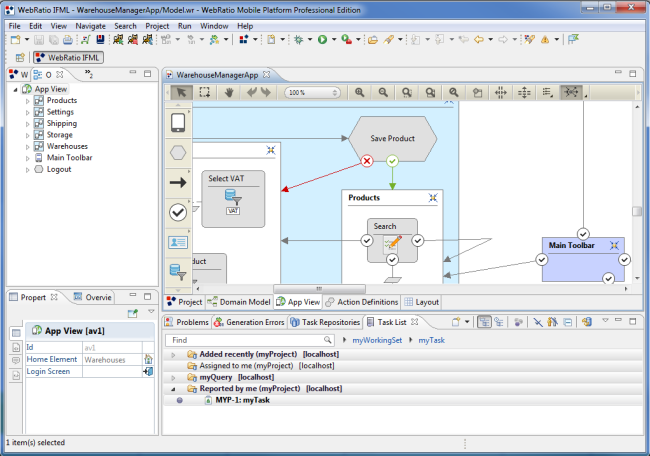Pick the details component card icon in the palette
The image size is (650, 456).
tap(178, 242)
